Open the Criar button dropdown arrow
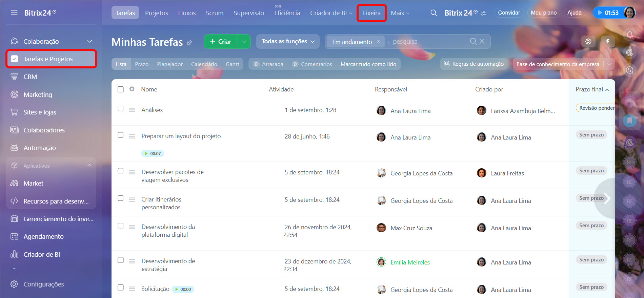The image size is (644, 298). [x=244, y=42]
